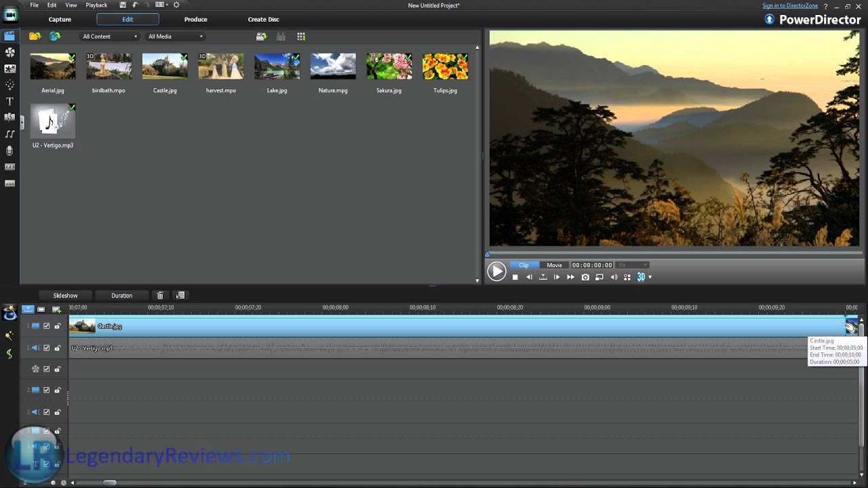868x488 pixels.
Task: Open the All Content dropdown
Action: pyautogui.click(x=110, y=37)
